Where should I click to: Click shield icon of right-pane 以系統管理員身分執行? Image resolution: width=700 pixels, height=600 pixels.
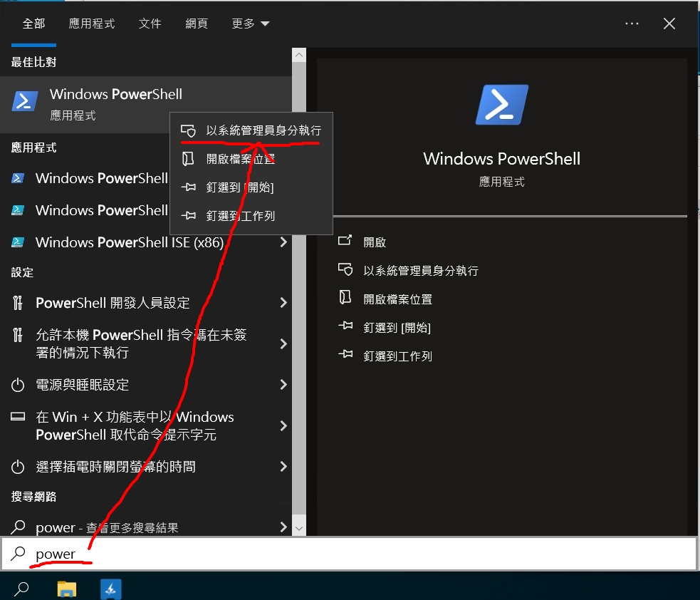click(x=345, y=270)
